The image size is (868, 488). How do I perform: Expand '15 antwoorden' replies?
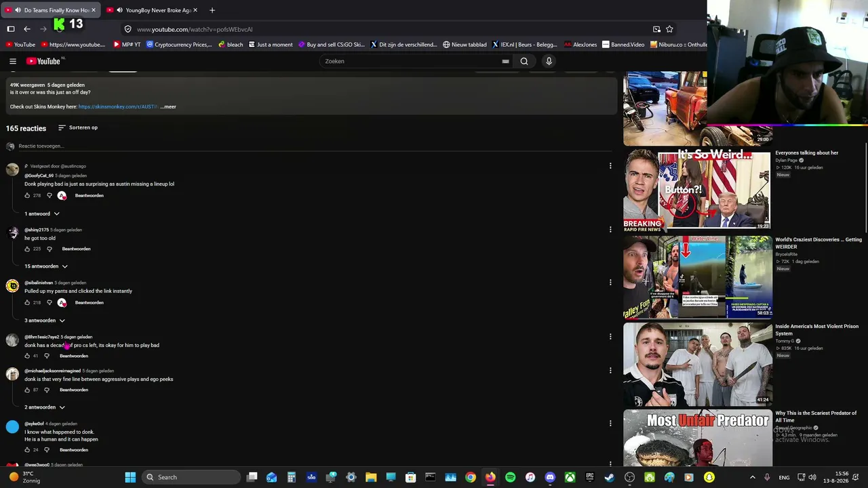point(46,266)
